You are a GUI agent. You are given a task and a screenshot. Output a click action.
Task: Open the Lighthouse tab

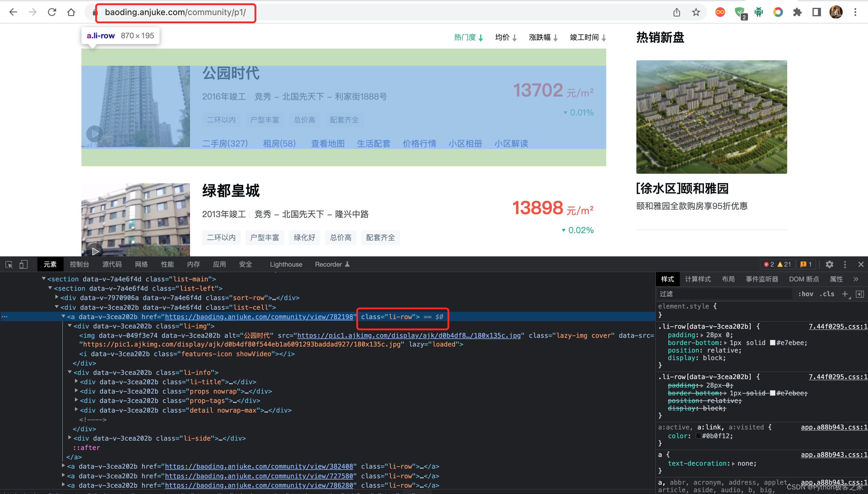pyautogui.click(x=286, y=264)
